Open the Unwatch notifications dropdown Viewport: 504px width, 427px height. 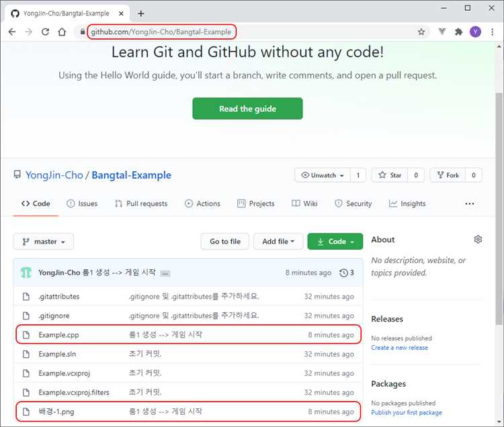pos(323,175)
